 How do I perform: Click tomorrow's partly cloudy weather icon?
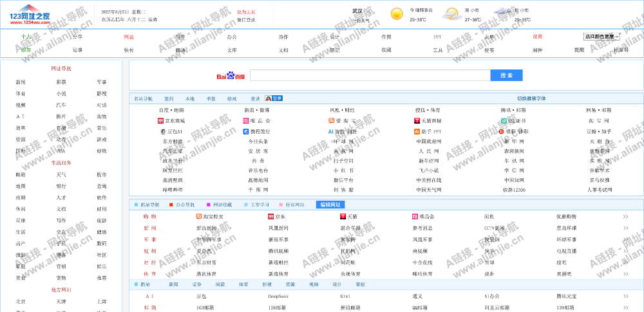(451, 14)
